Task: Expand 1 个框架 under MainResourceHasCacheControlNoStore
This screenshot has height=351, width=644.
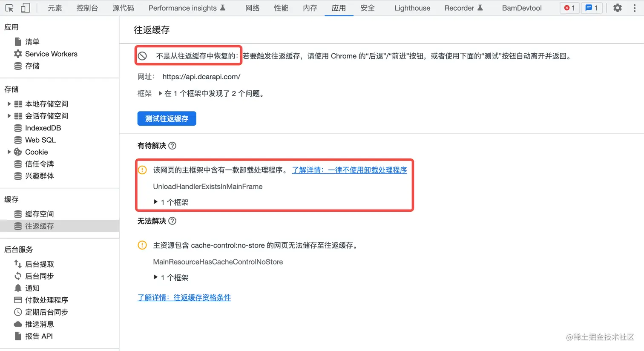Action: (x=156, y=277)
